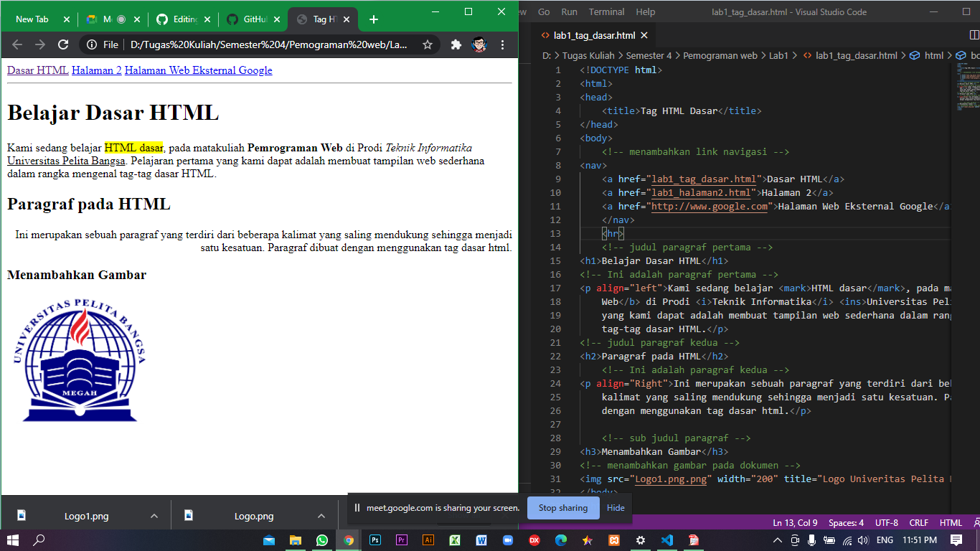Click the Ln 13, Col 9 status item

point(796,523)
